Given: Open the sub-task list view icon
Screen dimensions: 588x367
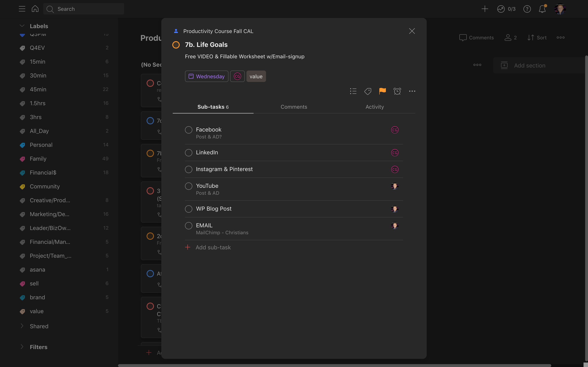Looking at the screenshot, I should coord(353,91).
